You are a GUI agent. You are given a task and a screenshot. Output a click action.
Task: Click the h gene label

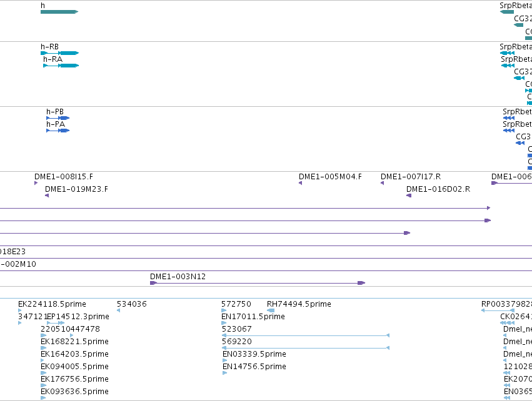coord(43,6)
